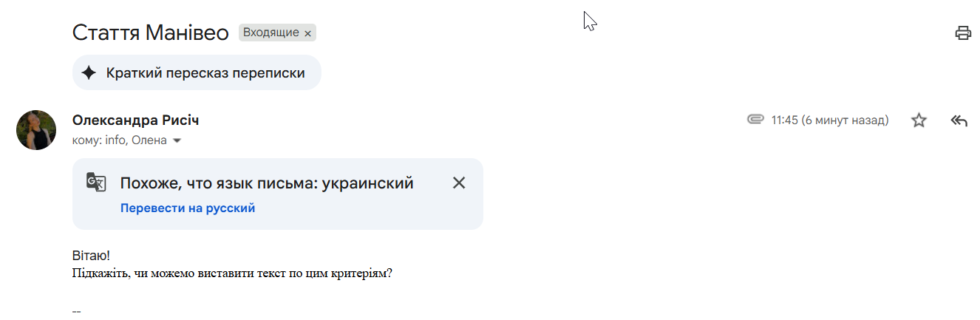Screen dimensions: 980x320
Task: Dismiss the language detection banner
Action: click(x=459, y=183)
